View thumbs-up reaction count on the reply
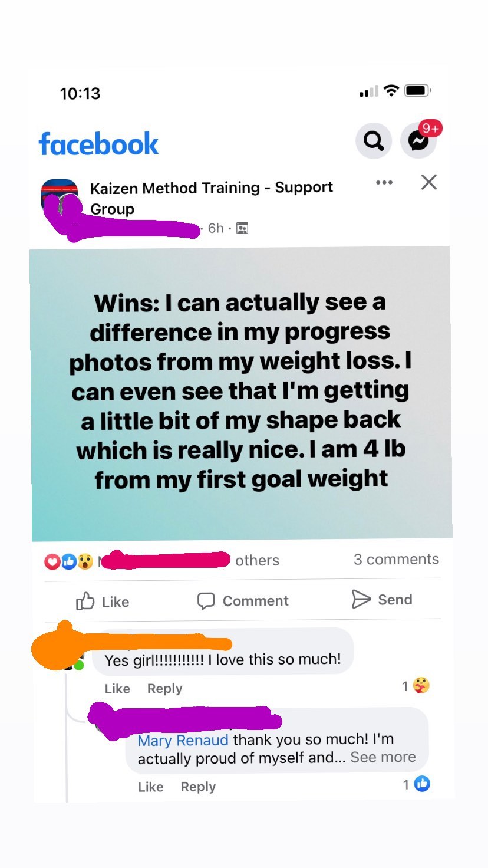The width and height of the screenshot is (488, 868). (417, 784)
